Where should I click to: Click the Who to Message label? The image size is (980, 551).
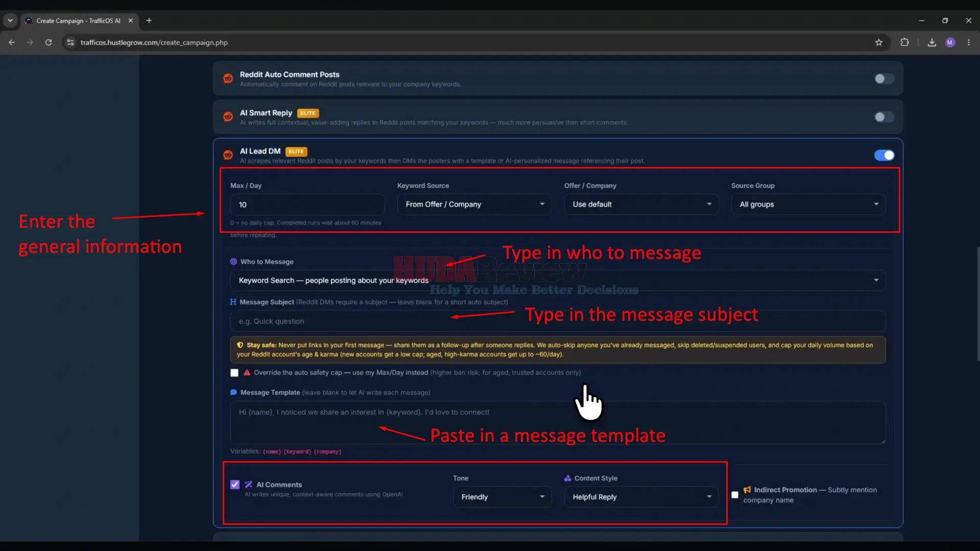point(267,261)
